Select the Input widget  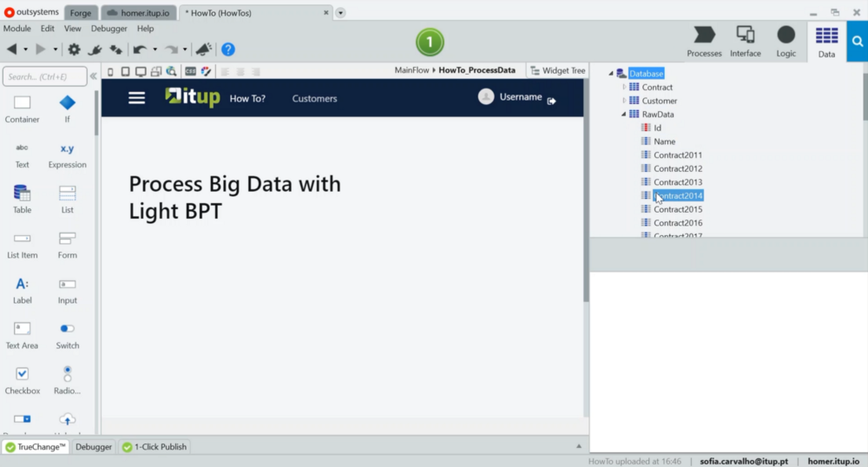[68, 291]
